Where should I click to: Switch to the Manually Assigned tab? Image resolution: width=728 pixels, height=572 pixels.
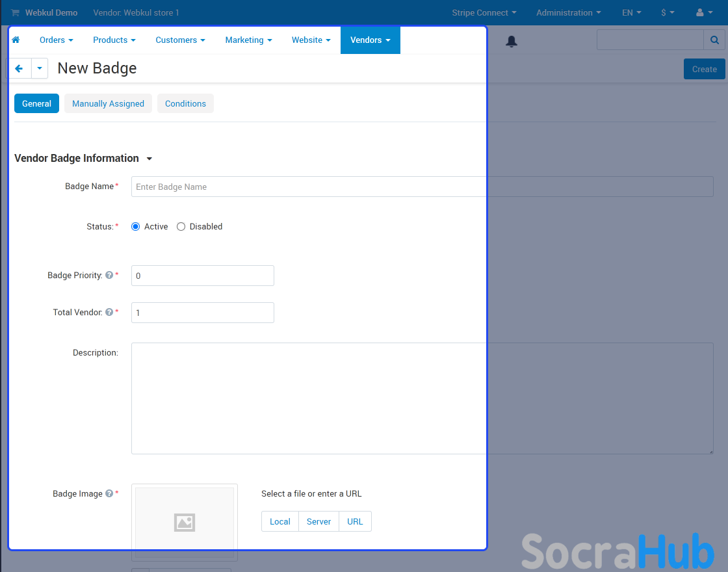click(108, 104)
